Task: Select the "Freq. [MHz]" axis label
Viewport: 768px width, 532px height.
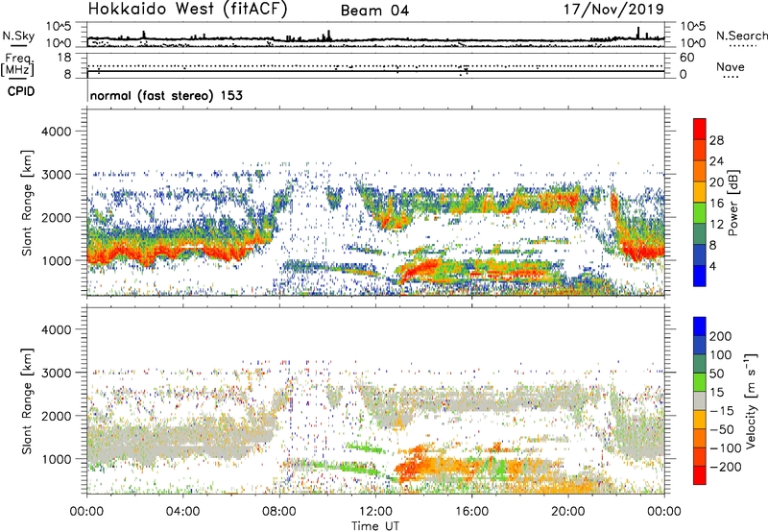Action: click(17, 65)
